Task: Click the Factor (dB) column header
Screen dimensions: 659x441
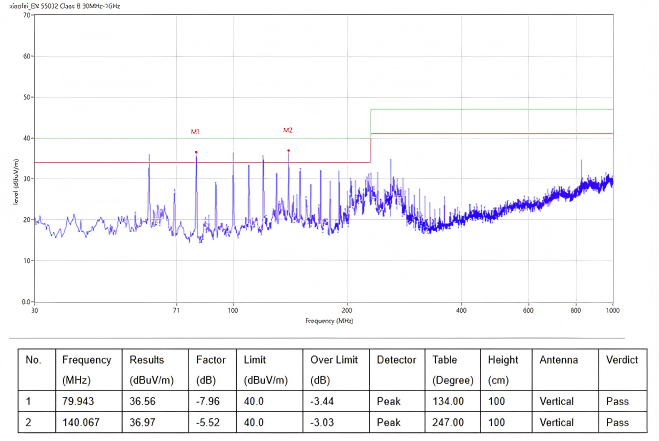Action: coord(212,370)
